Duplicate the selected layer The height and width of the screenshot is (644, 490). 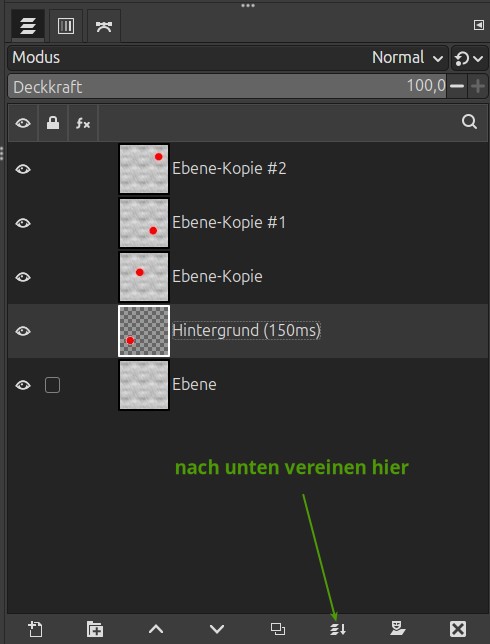[278, 628]
